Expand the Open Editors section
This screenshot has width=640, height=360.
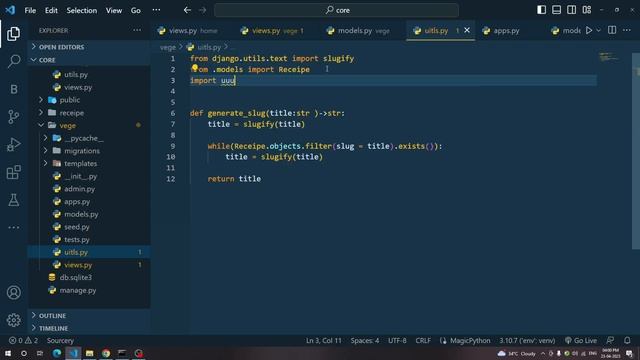click(x=89, y=47)
